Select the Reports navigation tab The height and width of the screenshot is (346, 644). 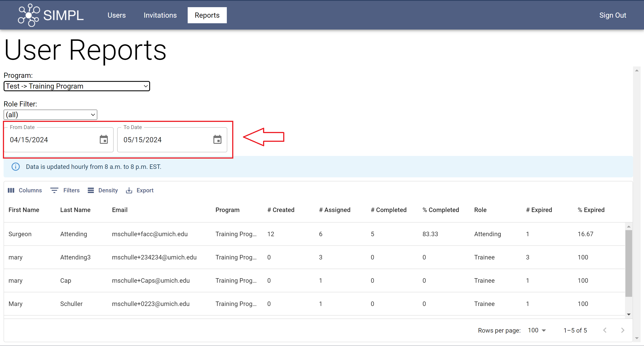pos(207,15)
